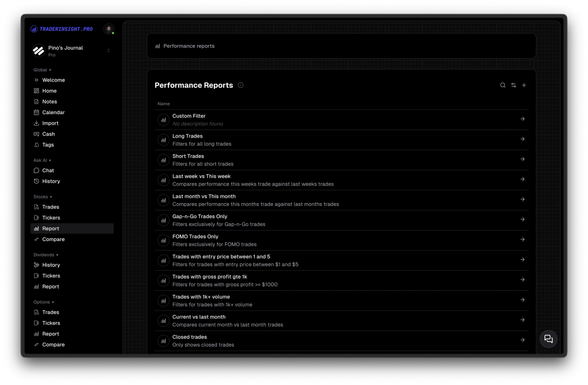Viewport: 588px width, 385px height.
Task: Open Current vs last month arrow
Action: click(523, 320)
